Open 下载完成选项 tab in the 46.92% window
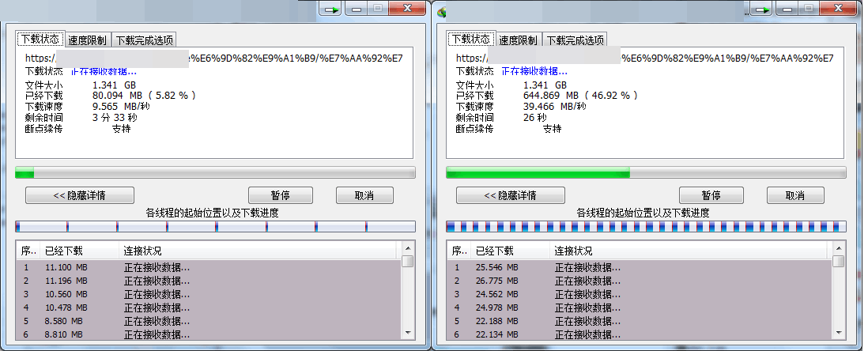The height and width of the screenshot is (351, 868). 576,40
